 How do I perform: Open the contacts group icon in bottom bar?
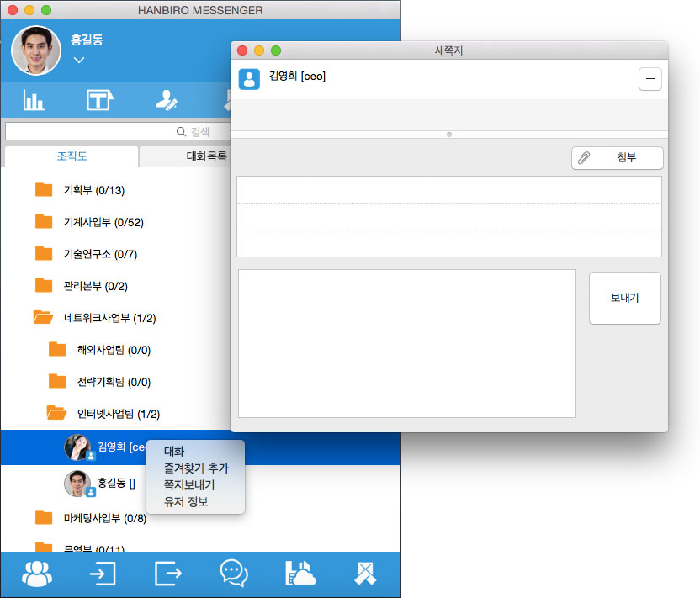[x=37, y=574]
